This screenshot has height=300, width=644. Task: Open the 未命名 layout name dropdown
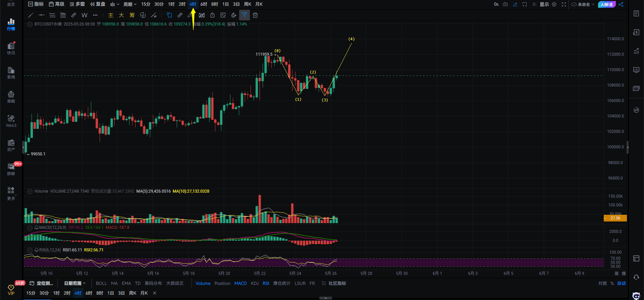click(583, 4)
